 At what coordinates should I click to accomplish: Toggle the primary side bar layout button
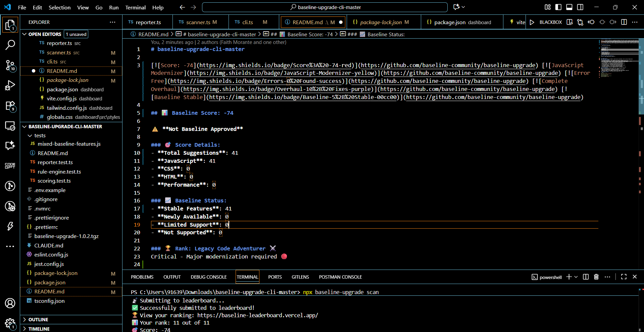click(558, 7)
